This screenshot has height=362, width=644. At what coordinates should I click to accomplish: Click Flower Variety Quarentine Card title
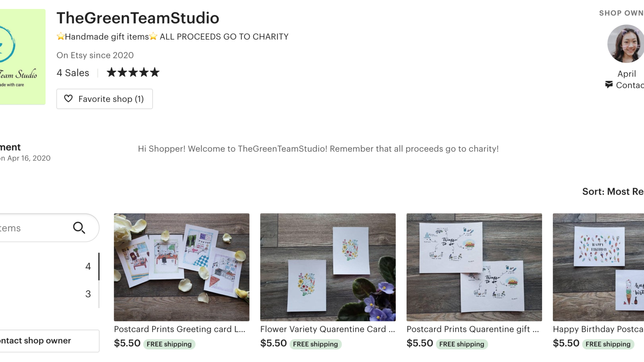(x=328, y=329)
